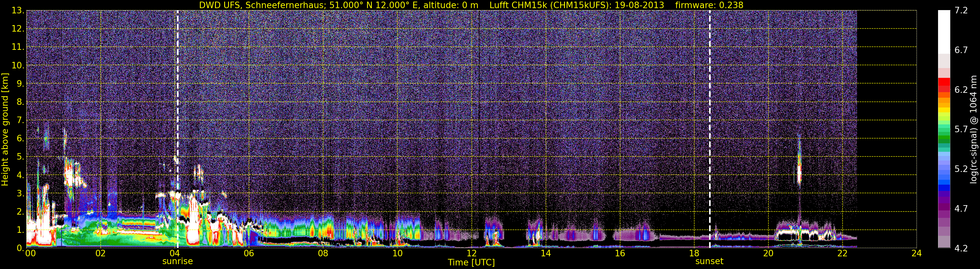Click time axis tick label '12'
This screenshot has height=269, width=980.
[471, 253]
